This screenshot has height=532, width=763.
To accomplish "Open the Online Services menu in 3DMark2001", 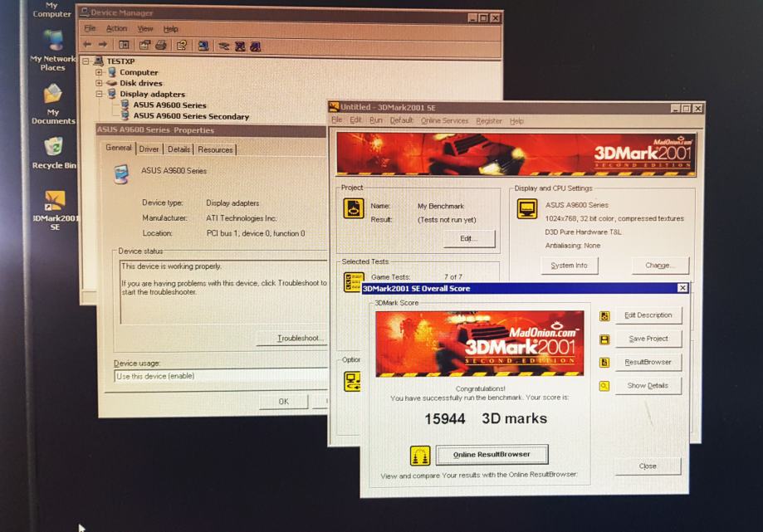I will (444, 120).
